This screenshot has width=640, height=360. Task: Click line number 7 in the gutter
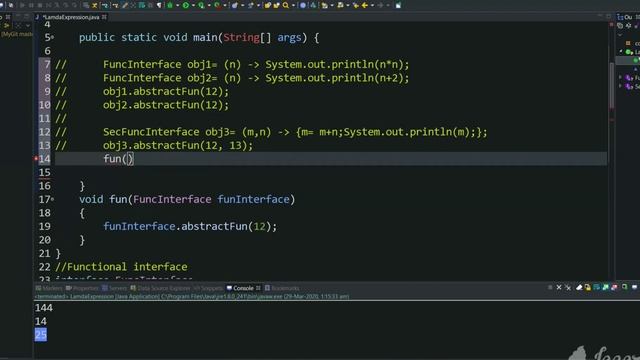(47, 64)
